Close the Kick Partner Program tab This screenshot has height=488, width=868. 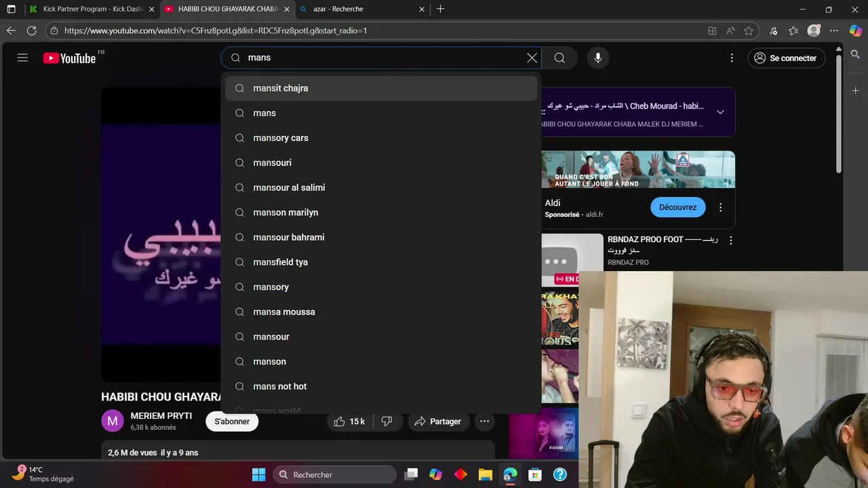(x=151, y=9)
